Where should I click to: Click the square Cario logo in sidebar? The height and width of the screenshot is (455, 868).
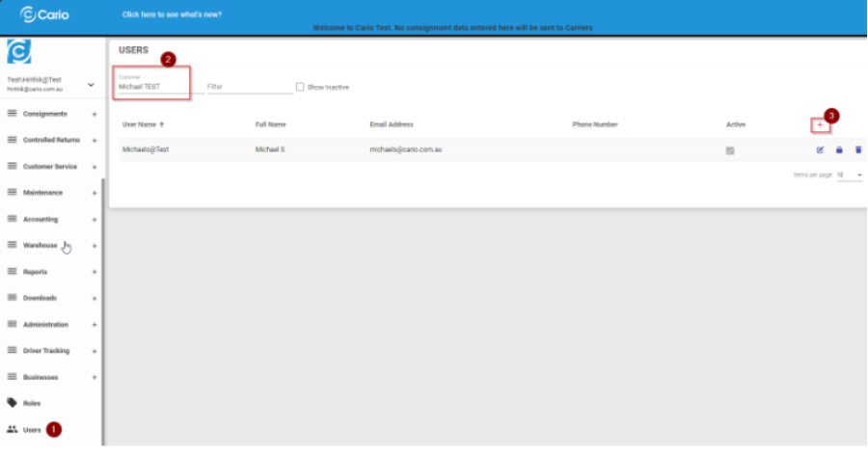coord(18,52)
